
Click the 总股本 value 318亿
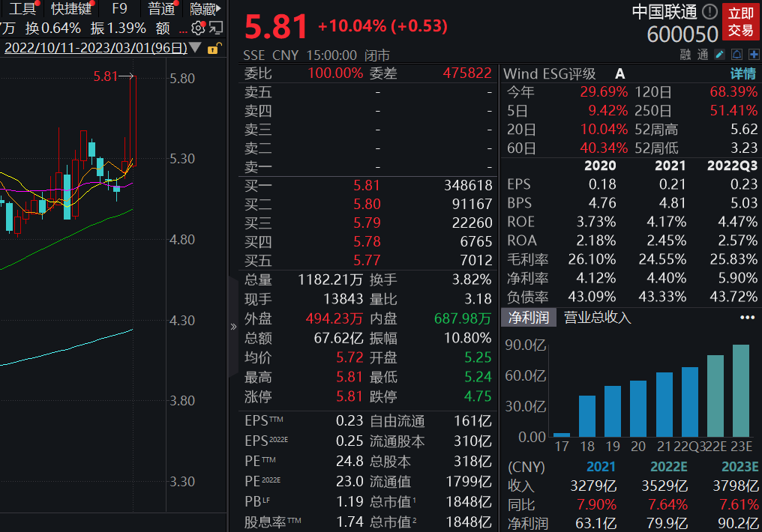pyautogui.click(x=472, y=461)
